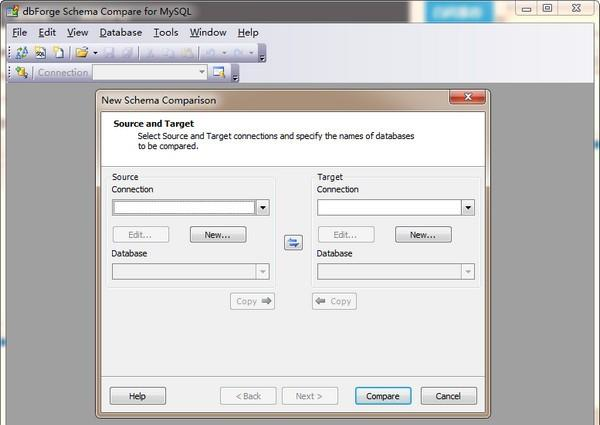This screenshot has height=425, width=600.
Task: Open the toolbar Connection combo box
Action: pyautogui.click(x=150, y=72)
